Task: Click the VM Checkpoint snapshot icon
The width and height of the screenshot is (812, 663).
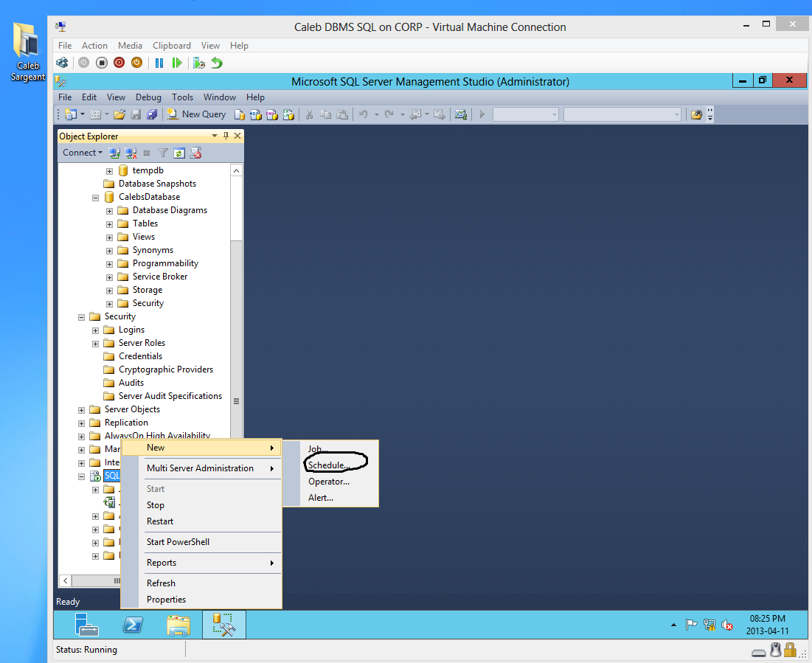Action: click(x=199, y=63)
